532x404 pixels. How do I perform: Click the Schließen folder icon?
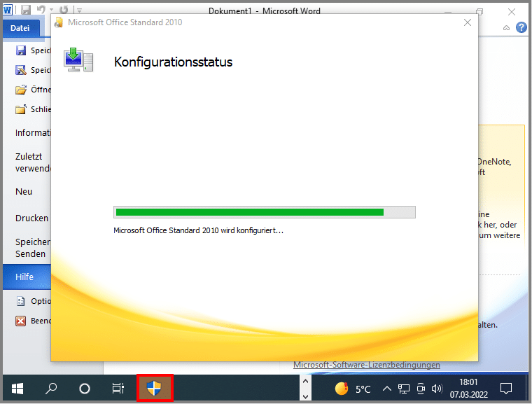click(x=21, y=109)
